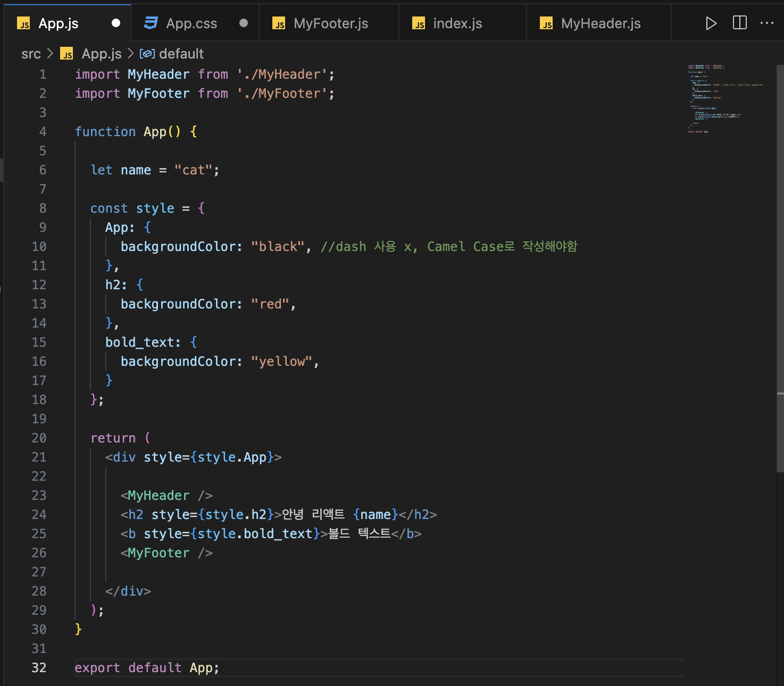Click the unsaved changes dot on App.js tab
The image size is (784, 686).
tap(115, 23)
